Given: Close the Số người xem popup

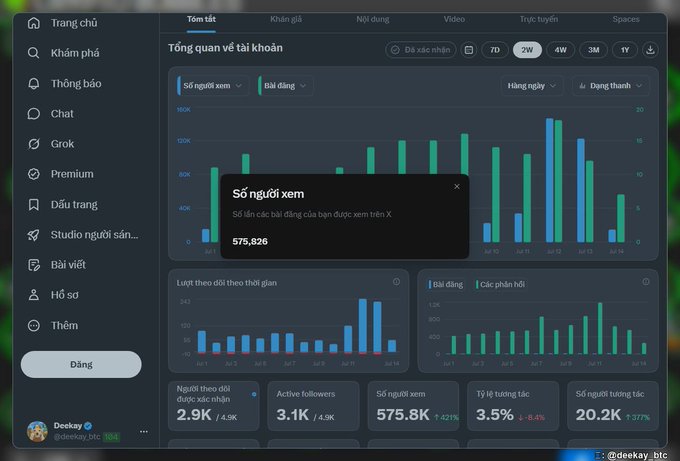Looking at the screenshot, I should pyautogui.click(x=457, y=186).
